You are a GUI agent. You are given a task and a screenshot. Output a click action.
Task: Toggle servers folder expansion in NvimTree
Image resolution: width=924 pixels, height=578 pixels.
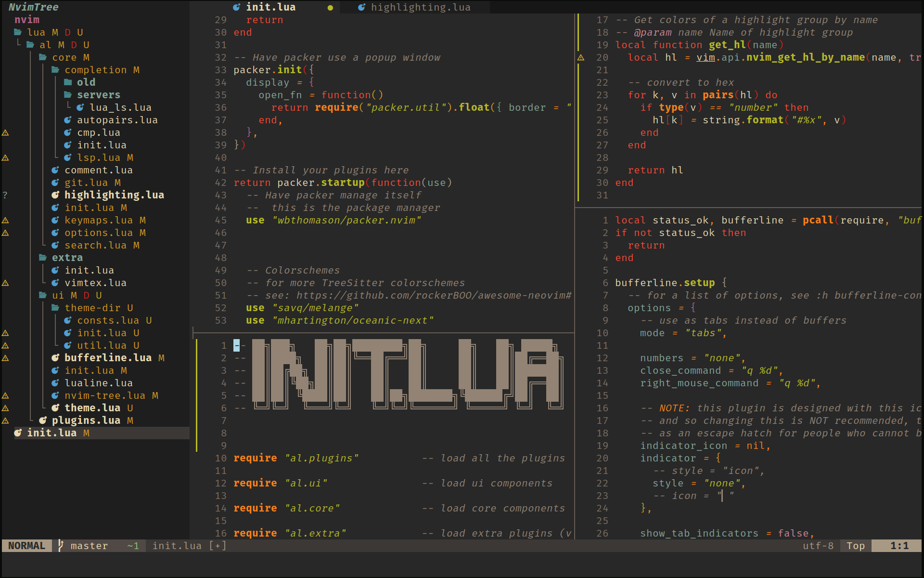tap(87, 95)
